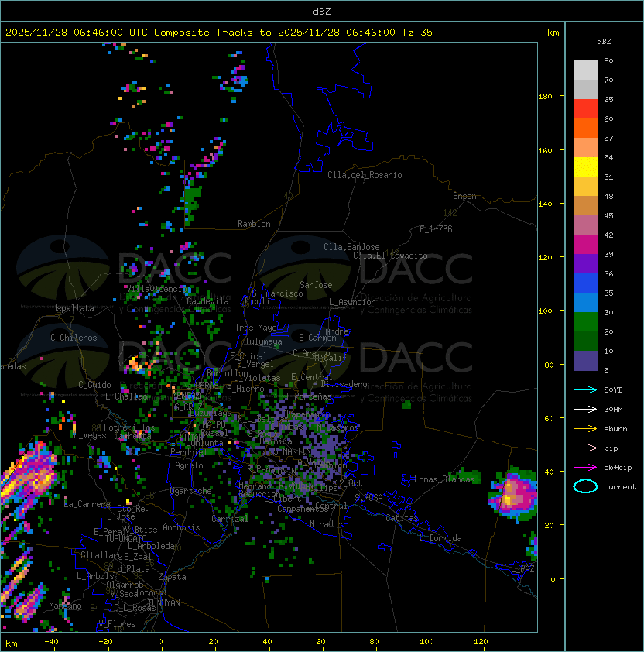The height and width of the screenshot is (652, 644).
Task: Click the 'dBZ' title at the top
Action: (322, 12)
